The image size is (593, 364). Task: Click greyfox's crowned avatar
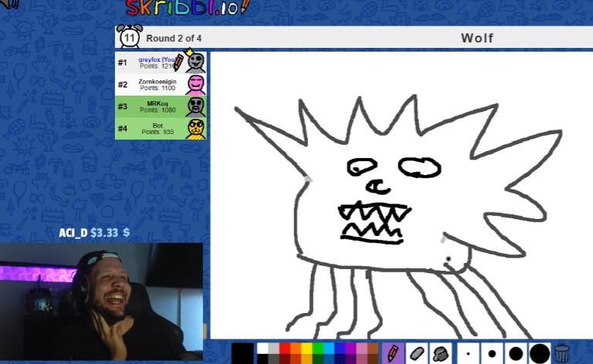pyautogui.click(x=195, y=62)
